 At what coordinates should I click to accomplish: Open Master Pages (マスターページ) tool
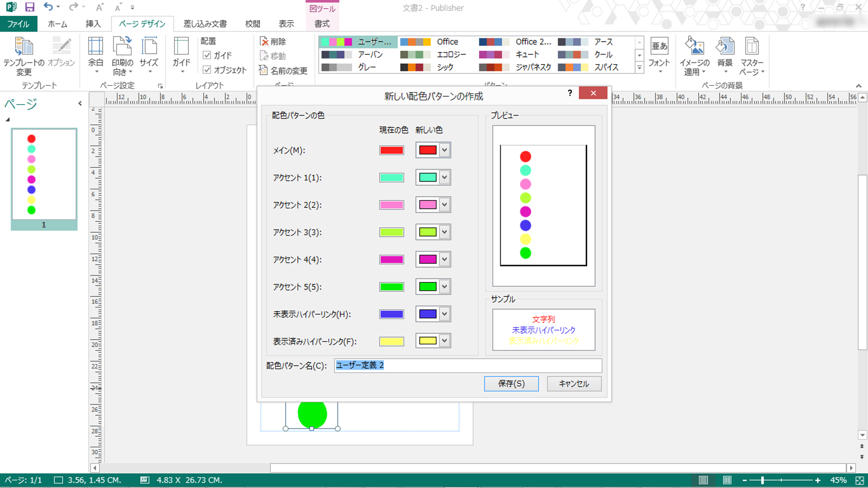pyautogui.click(x=752, y=56)
